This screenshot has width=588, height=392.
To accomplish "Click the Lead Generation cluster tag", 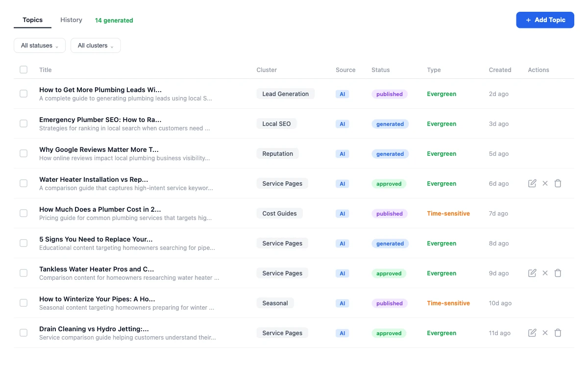I will 285,94.
